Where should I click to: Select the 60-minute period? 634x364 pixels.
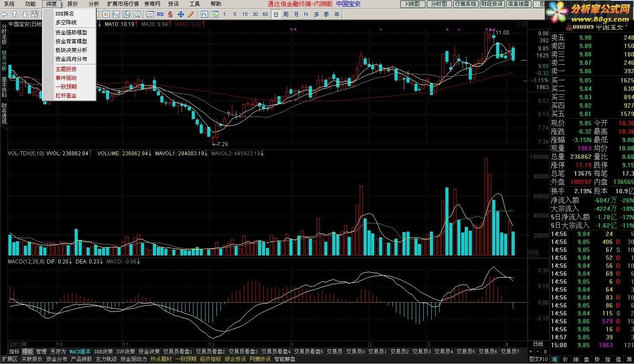coord(265,14)
